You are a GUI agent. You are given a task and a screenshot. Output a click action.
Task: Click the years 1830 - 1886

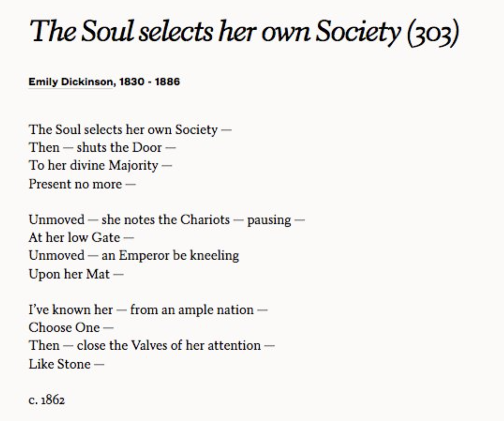[149, 82]
